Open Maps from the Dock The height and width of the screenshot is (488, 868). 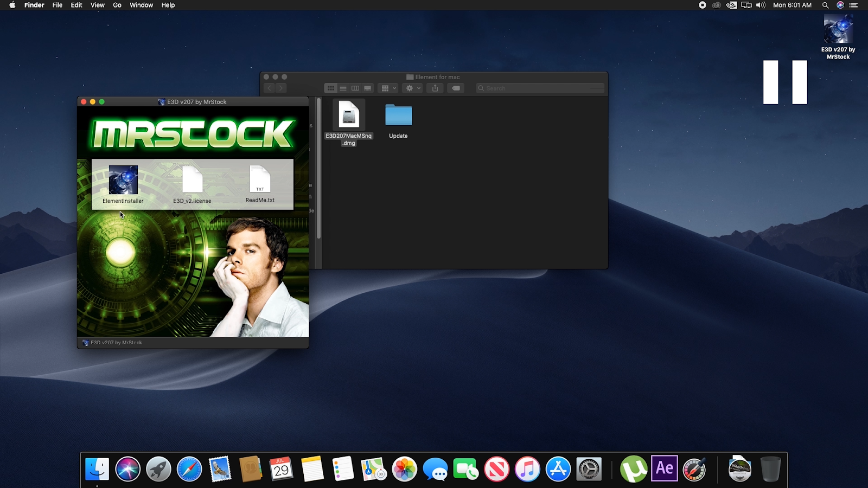click(x=374, y=469)
